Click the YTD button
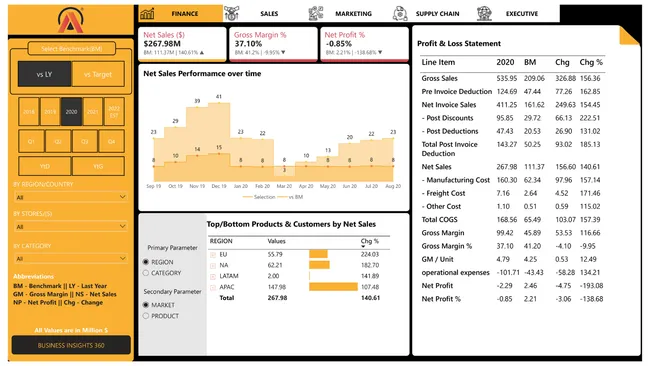 tap(44, 166)
